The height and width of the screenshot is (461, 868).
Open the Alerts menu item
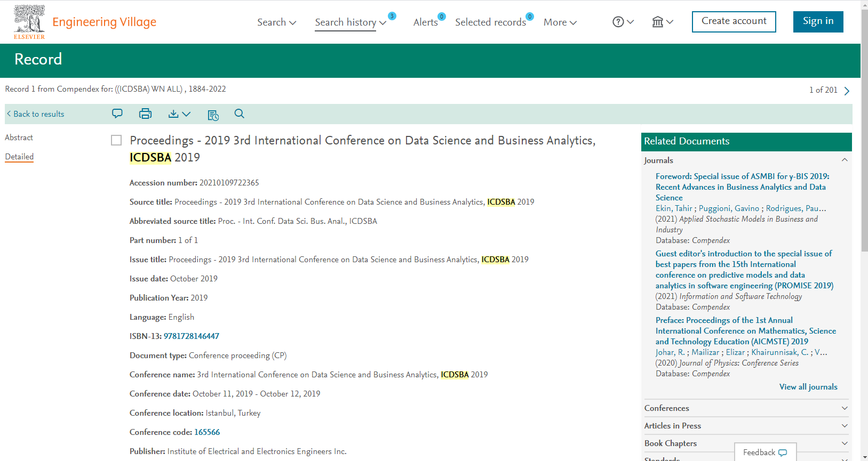tap(426, 22)
